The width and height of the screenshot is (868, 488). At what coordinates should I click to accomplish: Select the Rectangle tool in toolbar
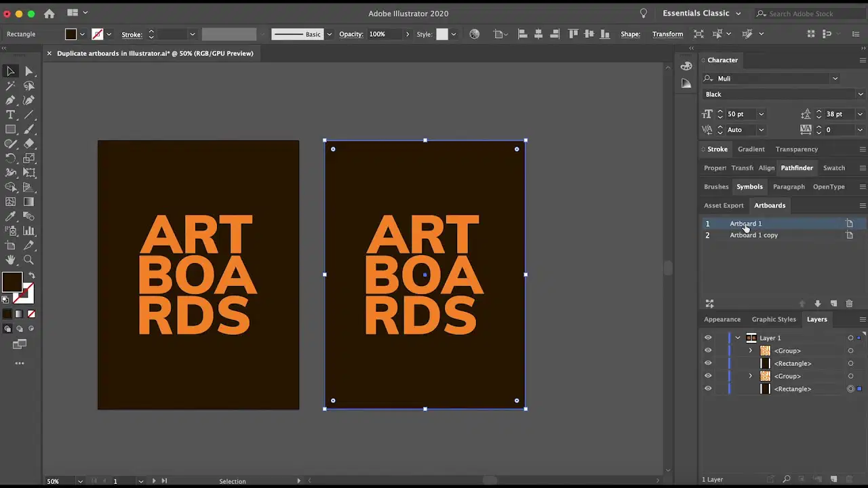coord(11,129)
